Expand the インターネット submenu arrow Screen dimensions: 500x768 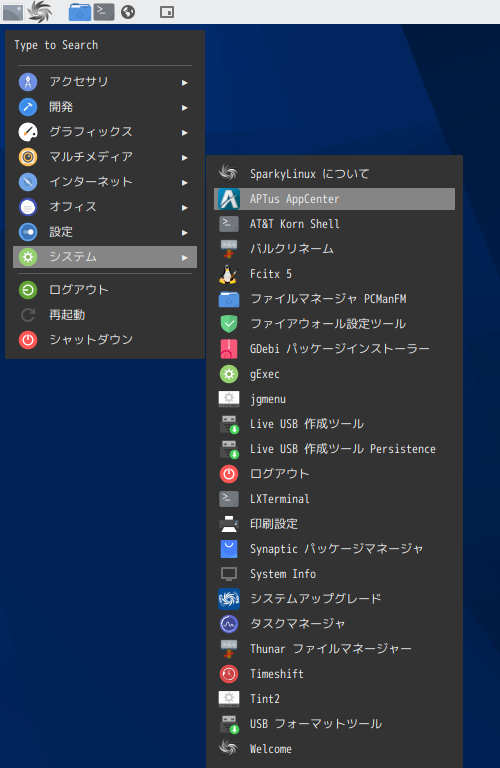[x=185, y=182]
